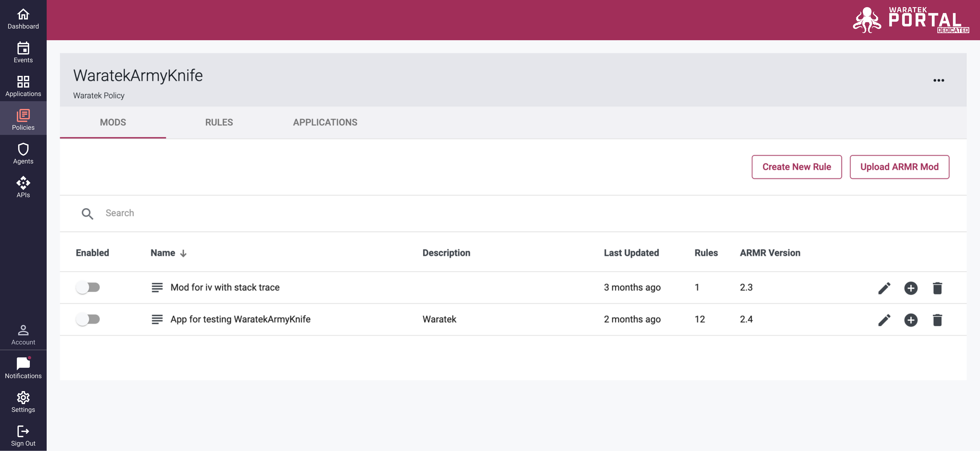This screenshot has width=980, height=451.
Task: Add a rule to 'App for testing WaratekArmyKnife'
Action: [x=911, y=320]
